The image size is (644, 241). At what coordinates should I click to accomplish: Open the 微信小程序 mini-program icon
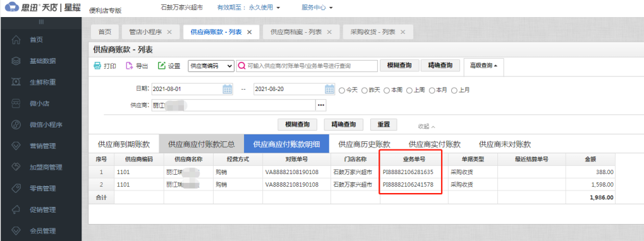(x=16, y=124)
